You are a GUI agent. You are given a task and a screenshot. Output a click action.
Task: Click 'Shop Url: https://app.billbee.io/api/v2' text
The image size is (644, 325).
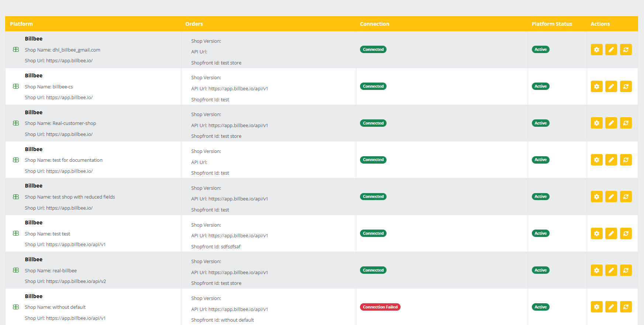coord(65,282)
